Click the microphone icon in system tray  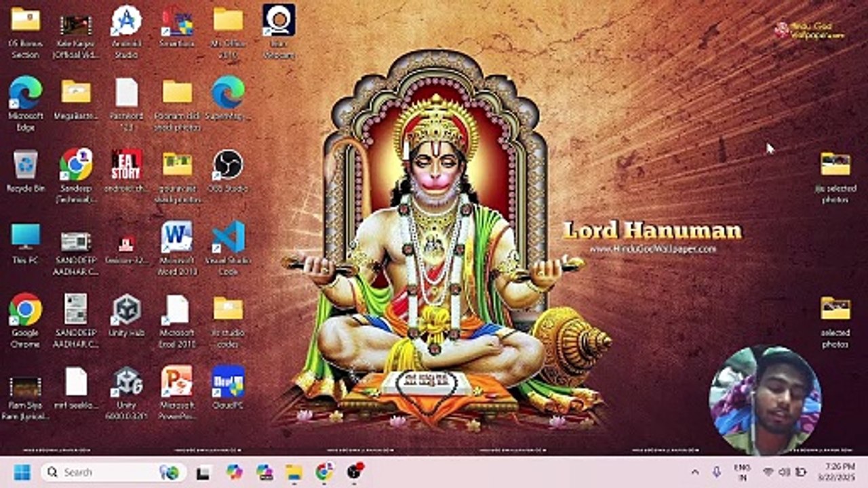(x=717, y=472)
